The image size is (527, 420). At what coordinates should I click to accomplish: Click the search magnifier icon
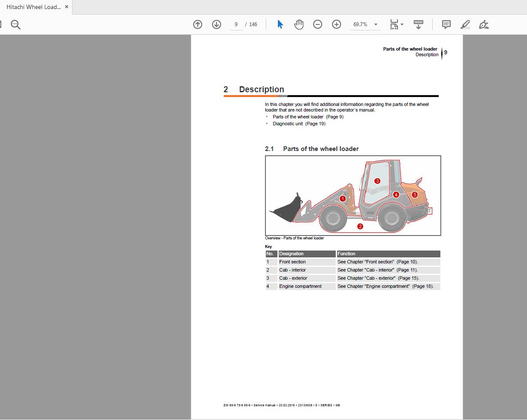pyautogui.click(x=15, y=24)
